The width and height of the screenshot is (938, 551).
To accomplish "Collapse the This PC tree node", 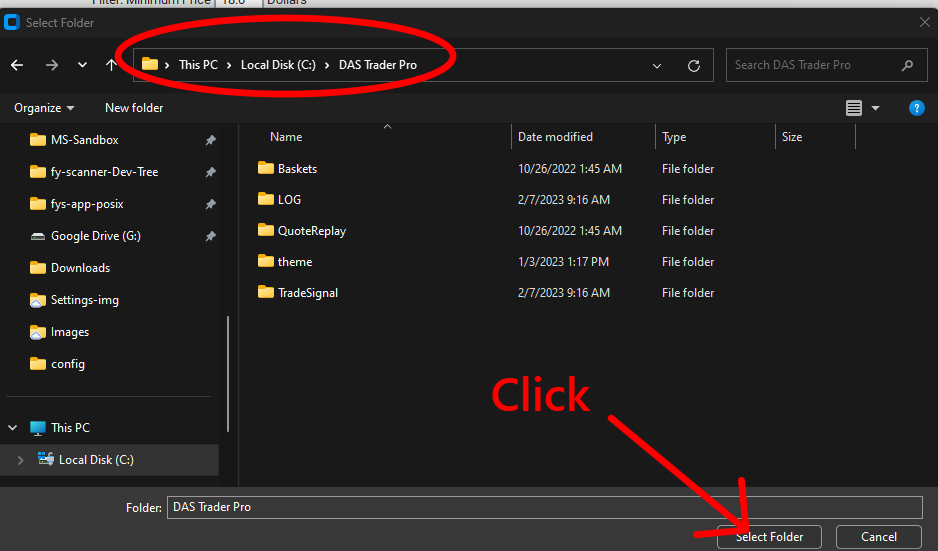I will pyautogui.click(x=13, y=428).
